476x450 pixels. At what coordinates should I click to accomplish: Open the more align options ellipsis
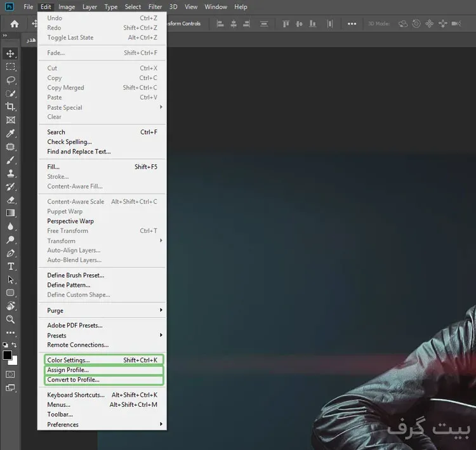tap(352, 23)
